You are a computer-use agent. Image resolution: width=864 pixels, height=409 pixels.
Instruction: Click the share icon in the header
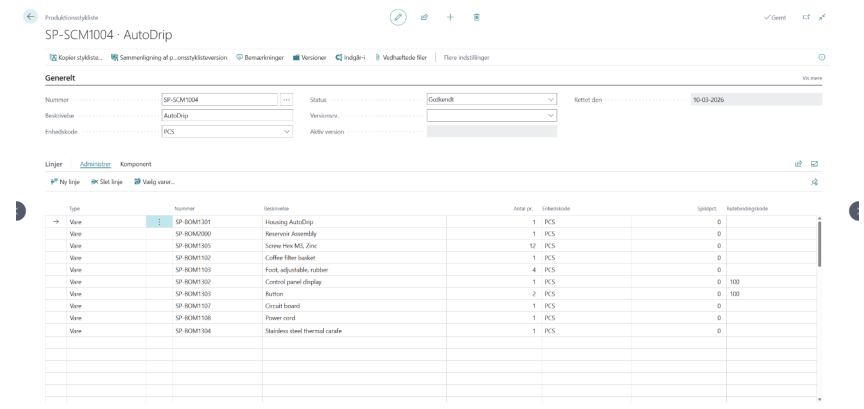(424, 17)
